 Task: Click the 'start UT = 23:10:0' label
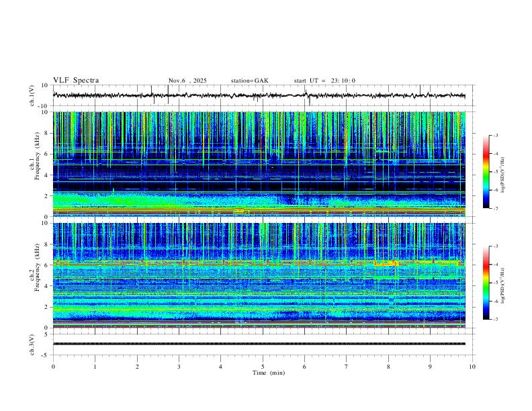point(324,81)
